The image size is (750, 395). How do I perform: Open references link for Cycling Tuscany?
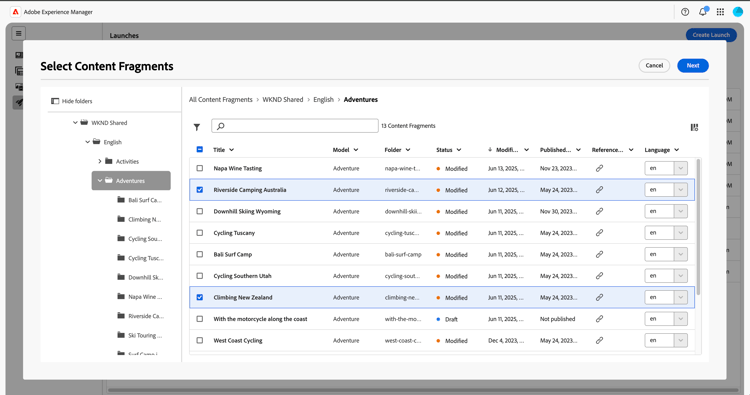point(599,233)
